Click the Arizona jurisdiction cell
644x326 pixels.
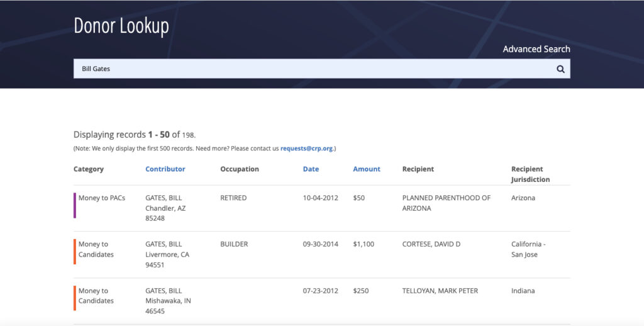click(523, 198)
